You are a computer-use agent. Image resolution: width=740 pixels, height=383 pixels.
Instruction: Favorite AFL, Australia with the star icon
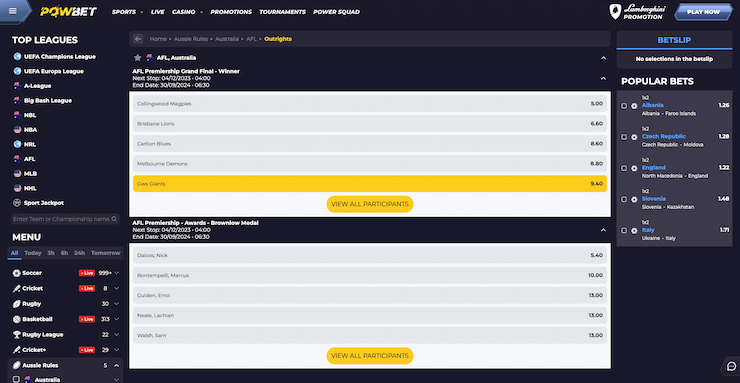pos(138,58)
